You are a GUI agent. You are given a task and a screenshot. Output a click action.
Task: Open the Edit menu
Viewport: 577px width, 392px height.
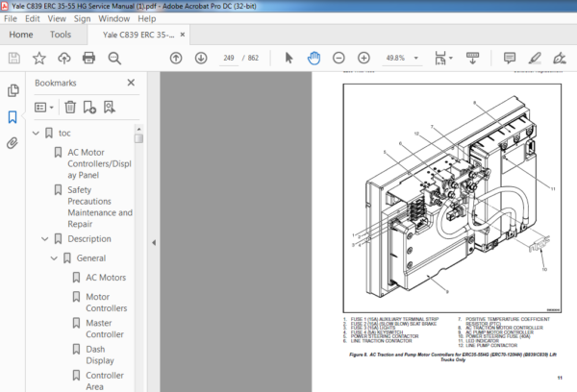33,19
